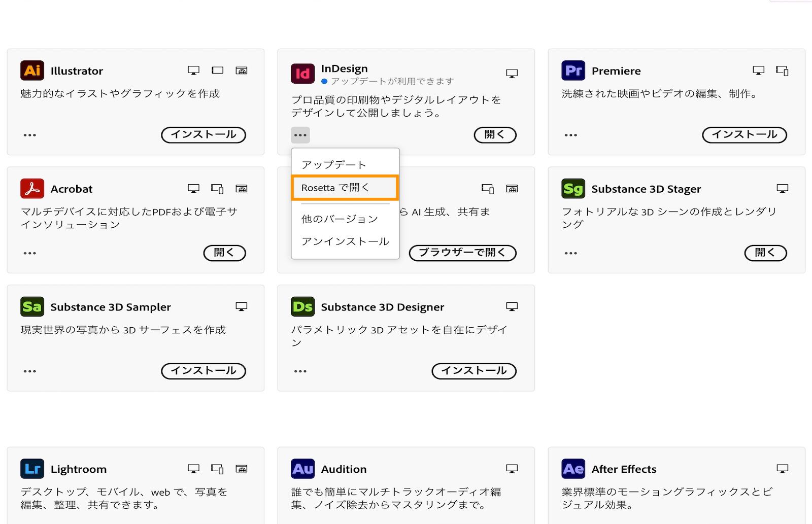
Task: Open Substance 3D Stager's more options menu
Action: (x=571, y=253)
